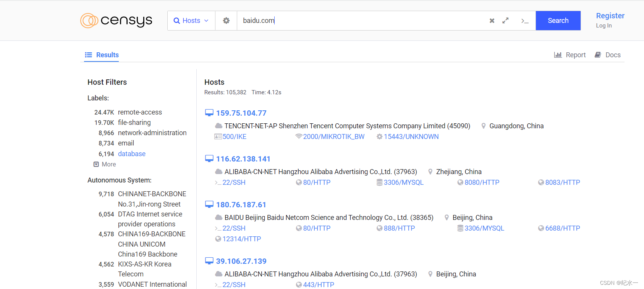
Task: Expand the search box with arrows icon
Action: (x=505, y=21)
